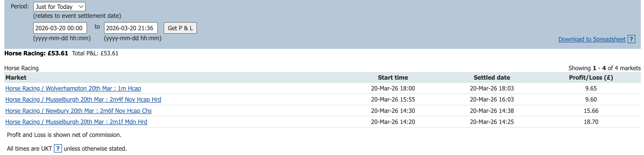
Task: Focus the end date input field
Action: coord(131,28)
